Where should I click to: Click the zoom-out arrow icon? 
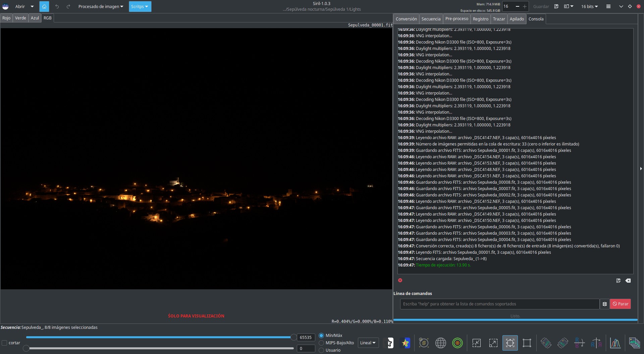(x=476, y=343)
